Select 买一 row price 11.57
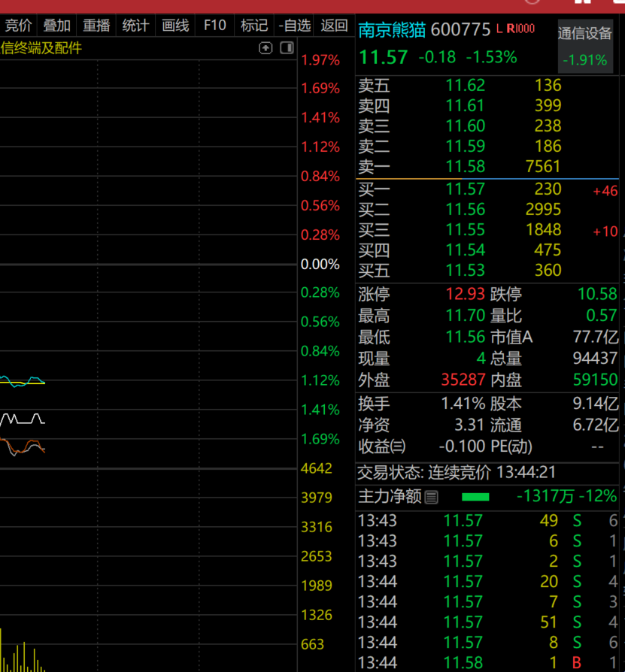Screen dimensions: 625x672 pyautogui.click(x=465, y=189)
